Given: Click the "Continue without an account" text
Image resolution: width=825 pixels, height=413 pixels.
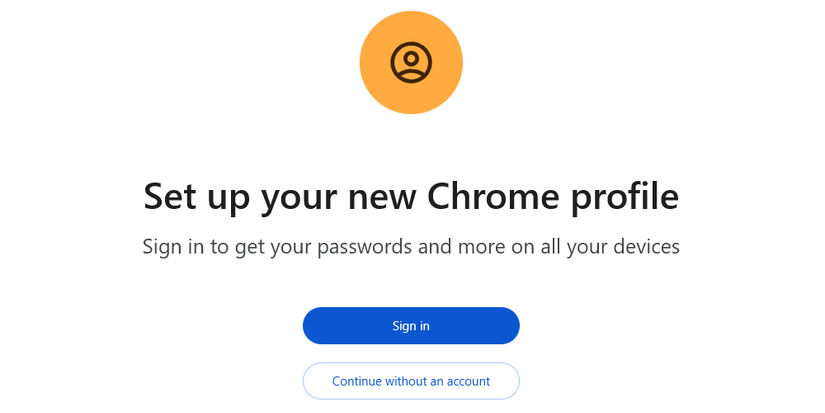Looking at the screenshot, I should 411,381.
